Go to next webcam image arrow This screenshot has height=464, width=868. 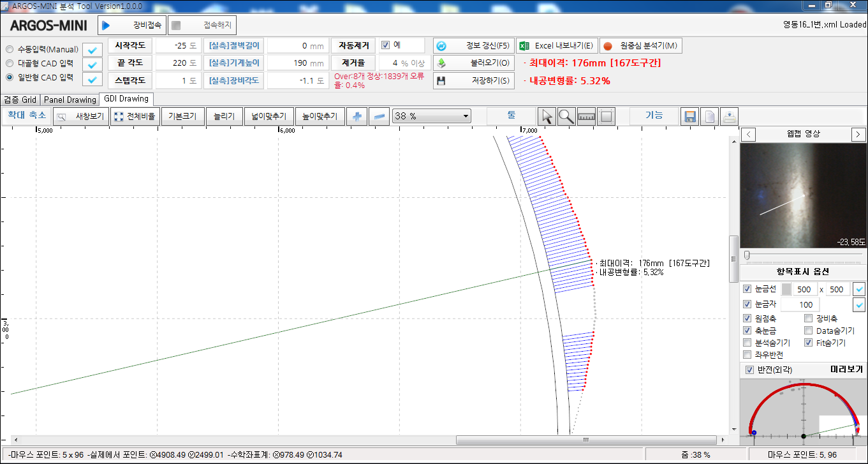[858, 134]
